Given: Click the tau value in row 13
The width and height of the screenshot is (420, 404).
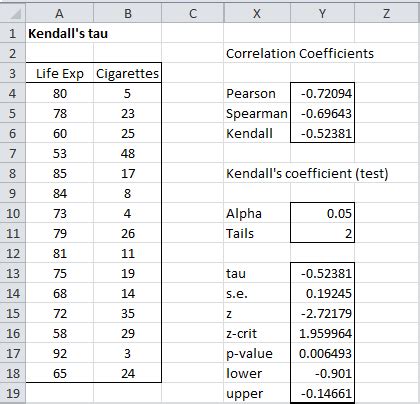Looking at the screenshot, I should (322, 273).
